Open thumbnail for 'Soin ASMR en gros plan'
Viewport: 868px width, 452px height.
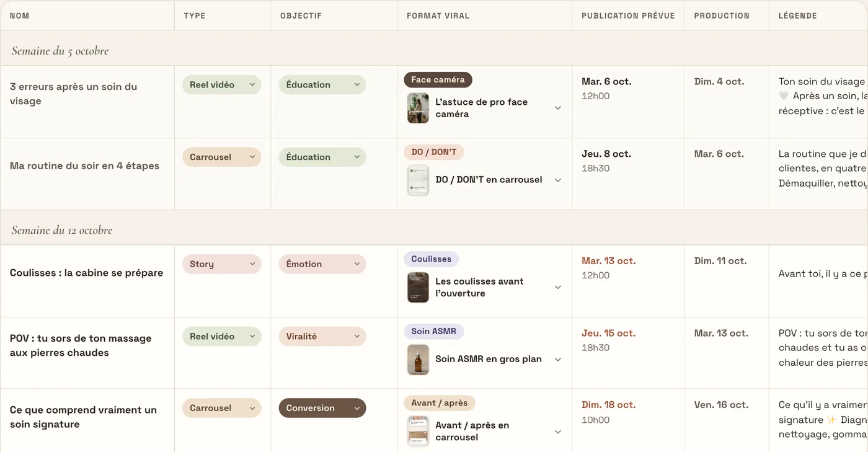(418, 359)
